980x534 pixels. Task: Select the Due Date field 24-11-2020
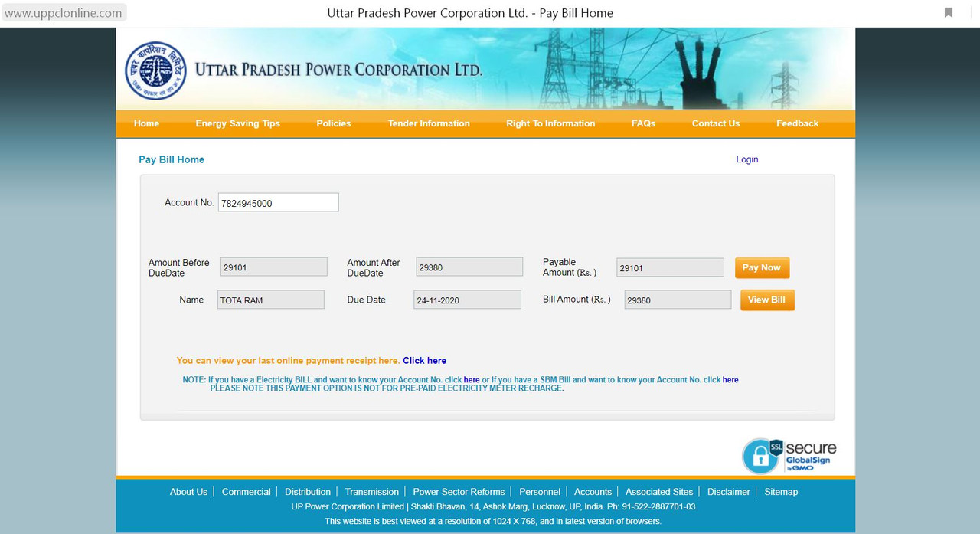(x=467, y=300)
